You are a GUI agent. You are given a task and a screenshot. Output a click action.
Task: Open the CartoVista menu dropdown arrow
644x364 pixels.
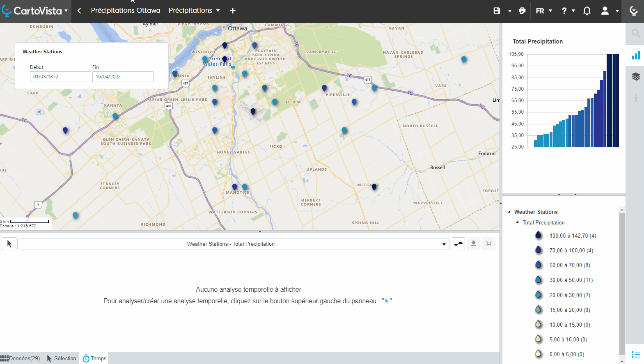pos(66,11)
